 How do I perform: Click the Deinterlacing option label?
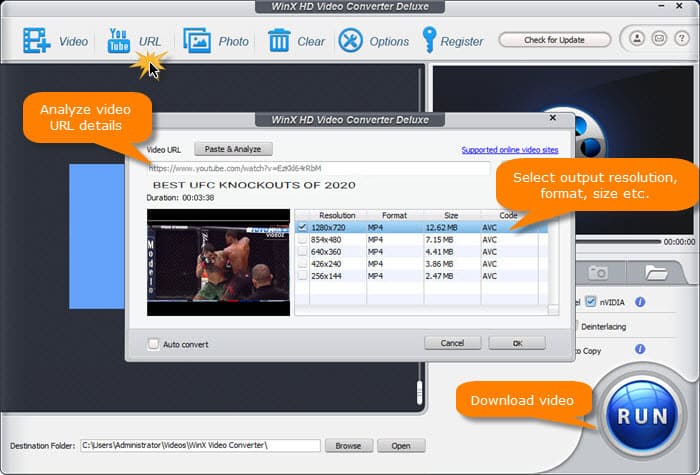tap(604, 327)
